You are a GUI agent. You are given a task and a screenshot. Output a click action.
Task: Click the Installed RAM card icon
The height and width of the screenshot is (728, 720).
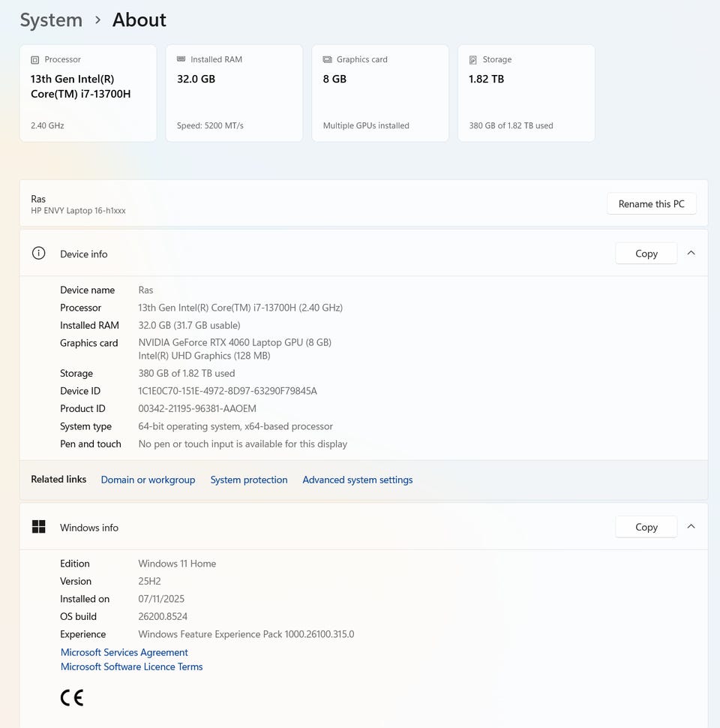[181, 59]
